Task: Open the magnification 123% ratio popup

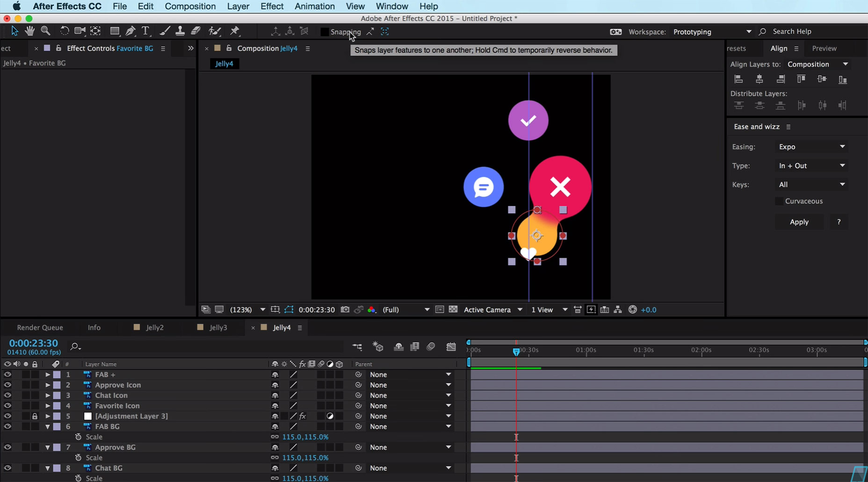Action: (247, 310)
